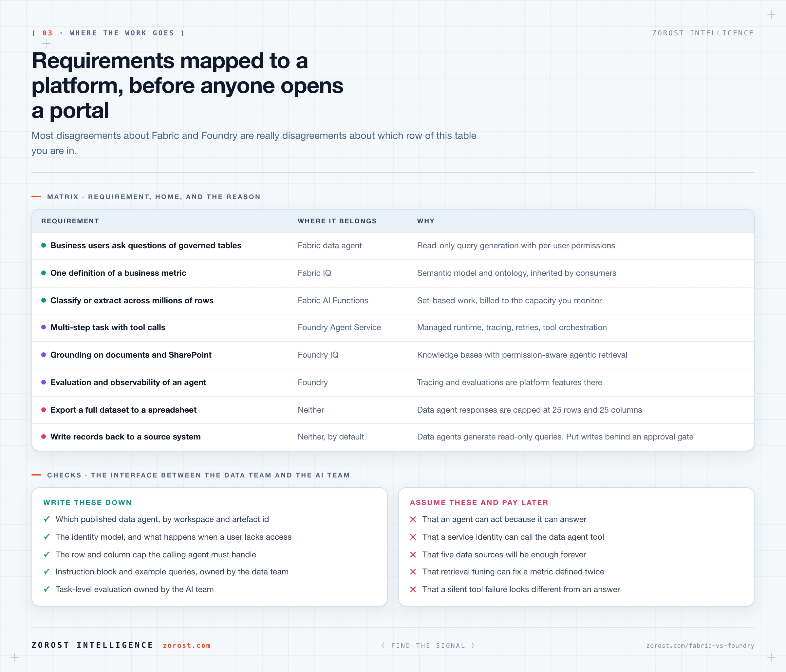Click the red dot beside 'Export a full dataset'
Screen dimensions: 786x672
tap(44, 410)
